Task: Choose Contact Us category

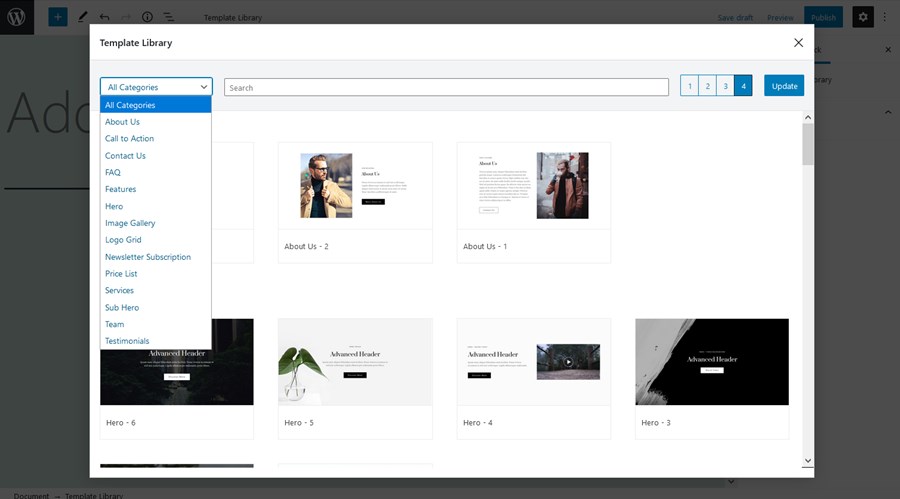Action: tap(156, 156)
